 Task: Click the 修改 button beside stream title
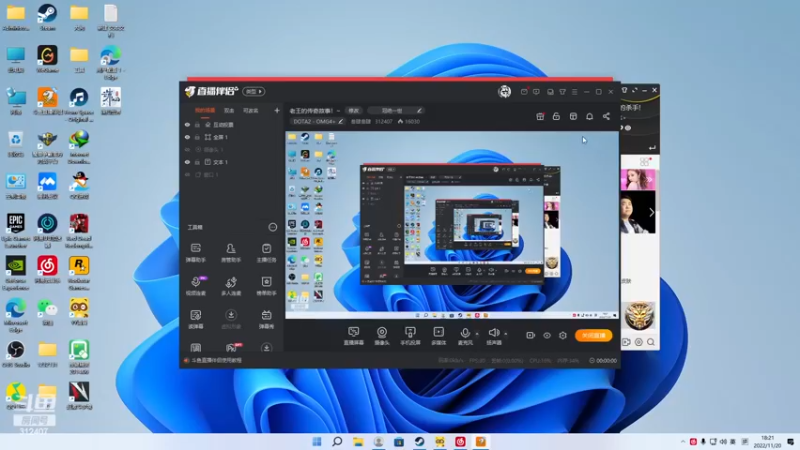[354, 111]
